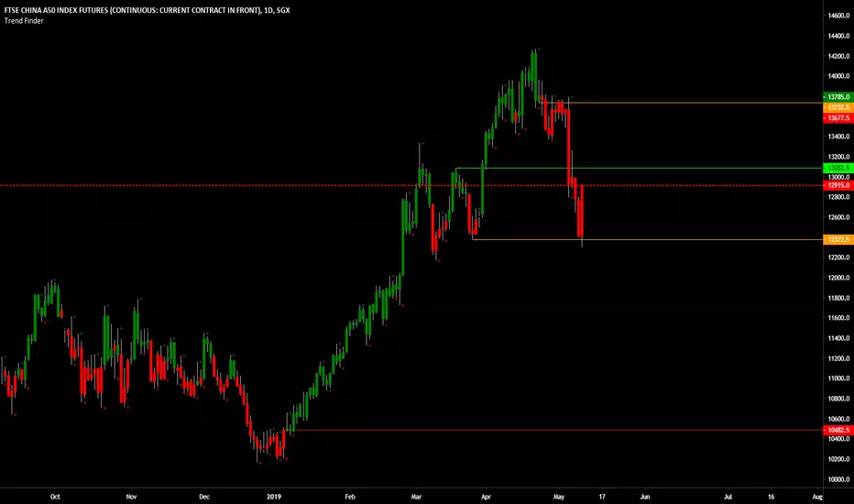Click the Apr label on time axis

486,497
